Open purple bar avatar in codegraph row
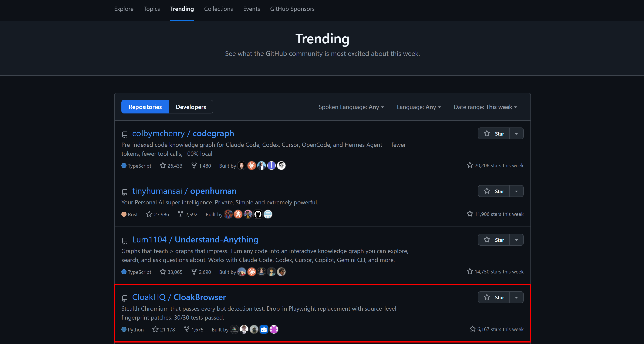The width and height of the screenshot is (644, 344). pyautogui.click(x=272, y=165)
